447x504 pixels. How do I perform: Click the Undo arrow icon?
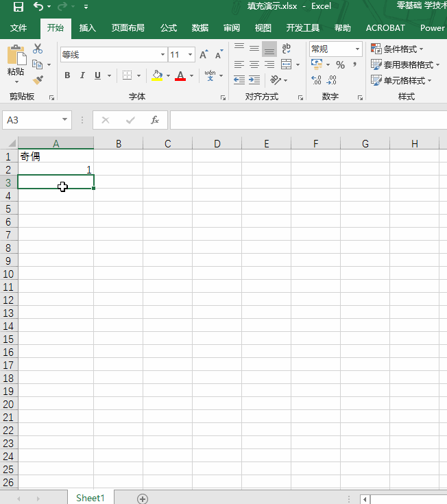coord(38,6)
